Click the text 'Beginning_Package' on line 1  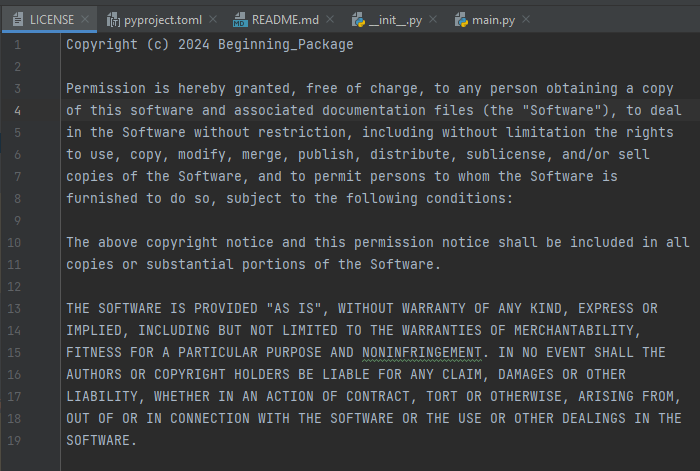tap(286, 45)
